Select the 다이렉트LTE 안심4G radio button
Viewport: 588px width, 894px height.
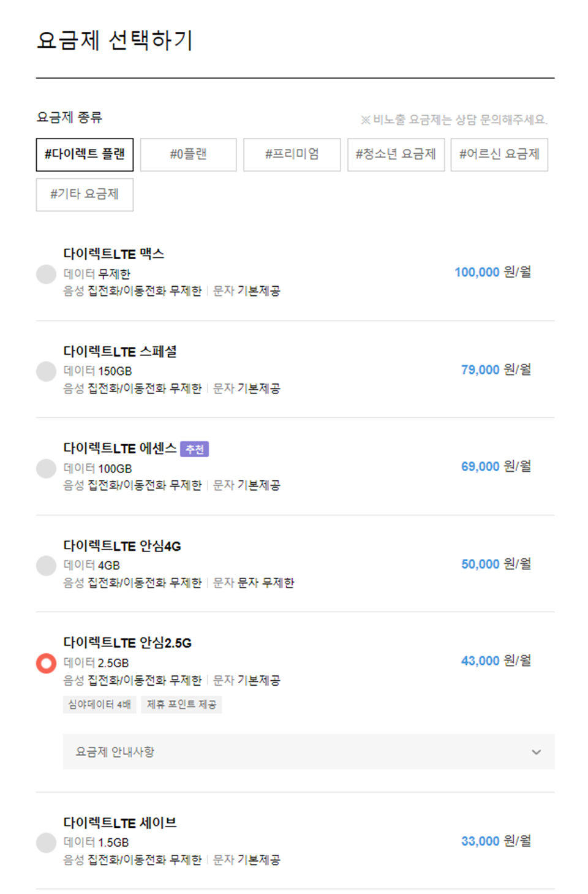click(45, 565)
